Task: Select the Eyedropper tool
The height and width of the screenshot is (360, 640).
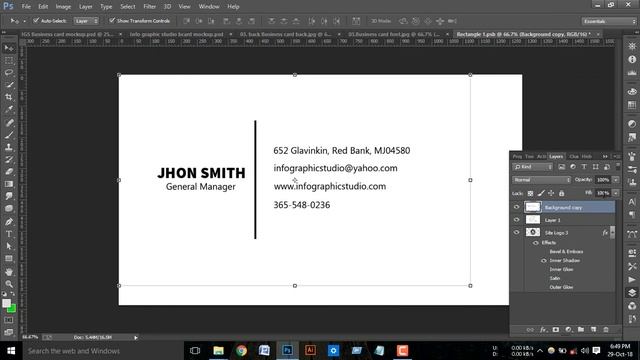Action: (x=9, y=109)
